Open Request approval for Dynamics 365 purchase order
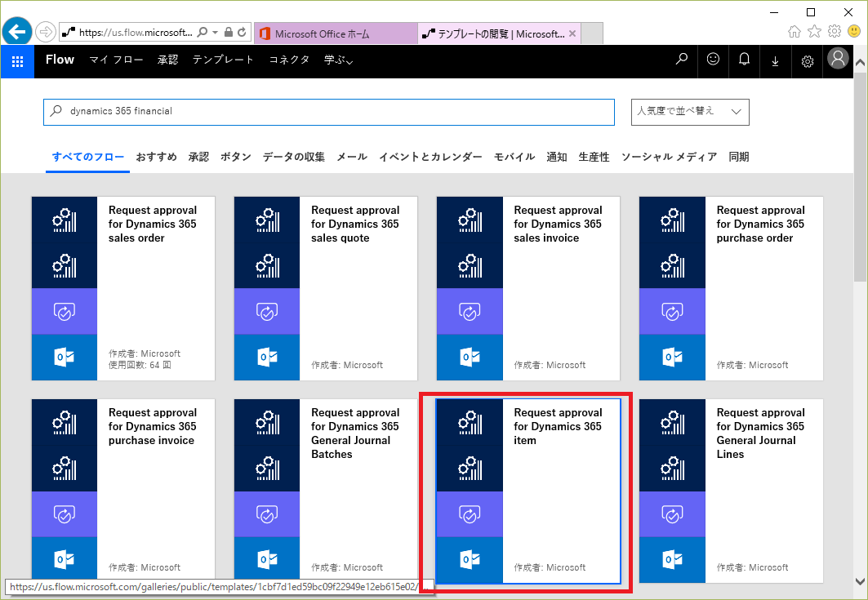The image size is (868, 600). click(x=732, y=288)
